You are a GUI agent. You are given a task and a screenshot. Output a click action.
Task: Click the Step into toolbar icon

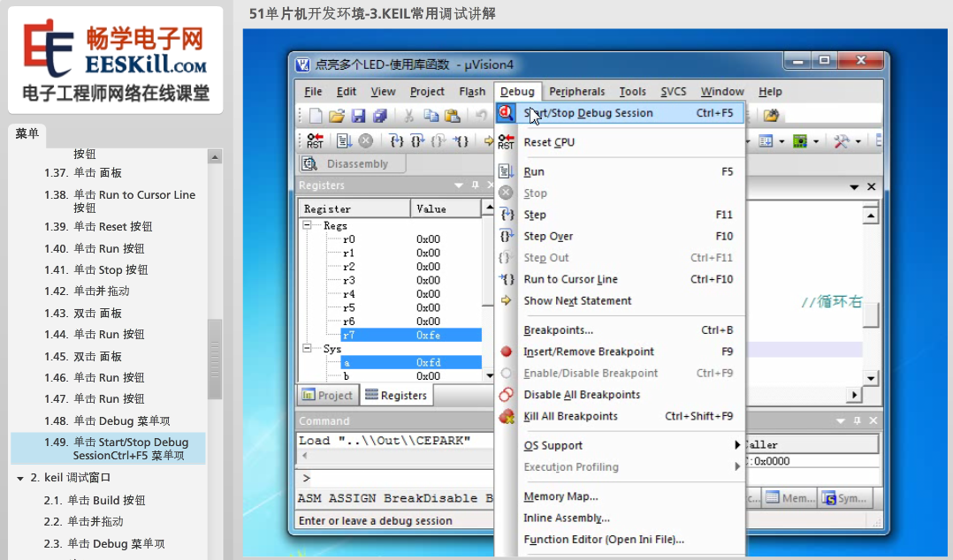pyautogui.click(x=396, y=141)
